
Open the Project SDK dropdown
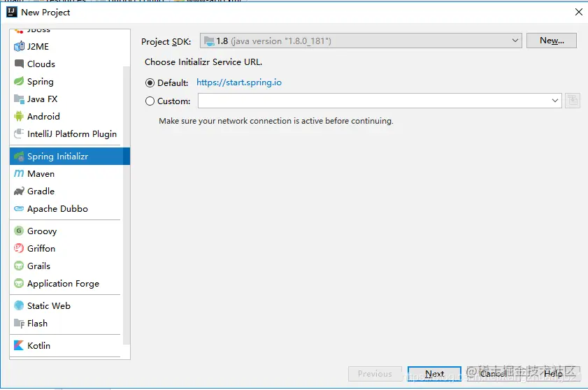pos(361,41)
